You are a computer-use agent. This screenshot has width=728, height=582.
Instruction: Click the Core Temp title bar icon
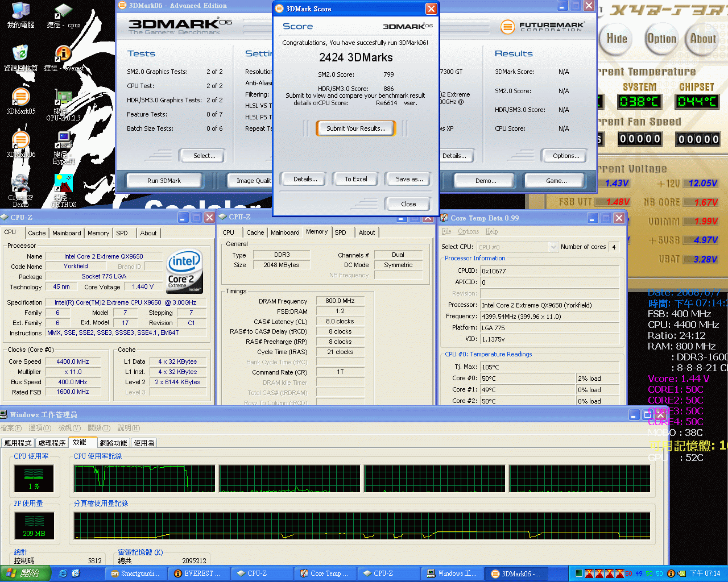tap(445, 218)
